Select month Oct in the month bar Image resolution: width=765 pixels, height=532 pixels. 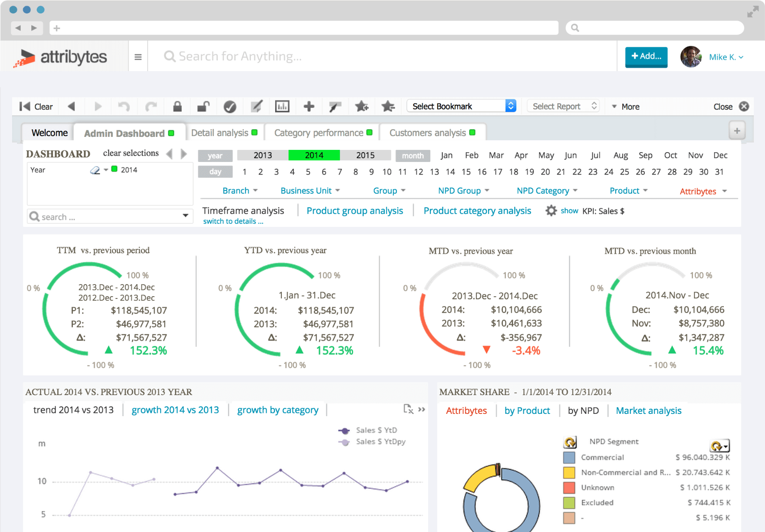(x=671, y=155)
